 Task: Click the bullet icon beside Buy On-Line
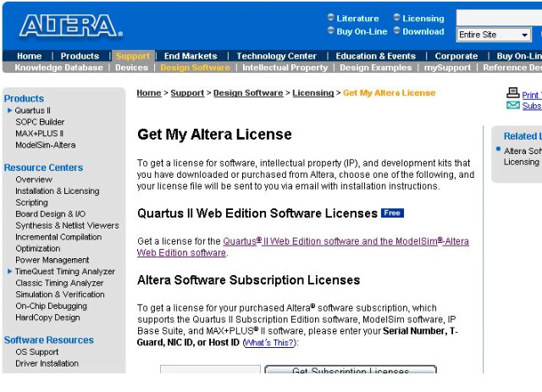pos(331,30)
